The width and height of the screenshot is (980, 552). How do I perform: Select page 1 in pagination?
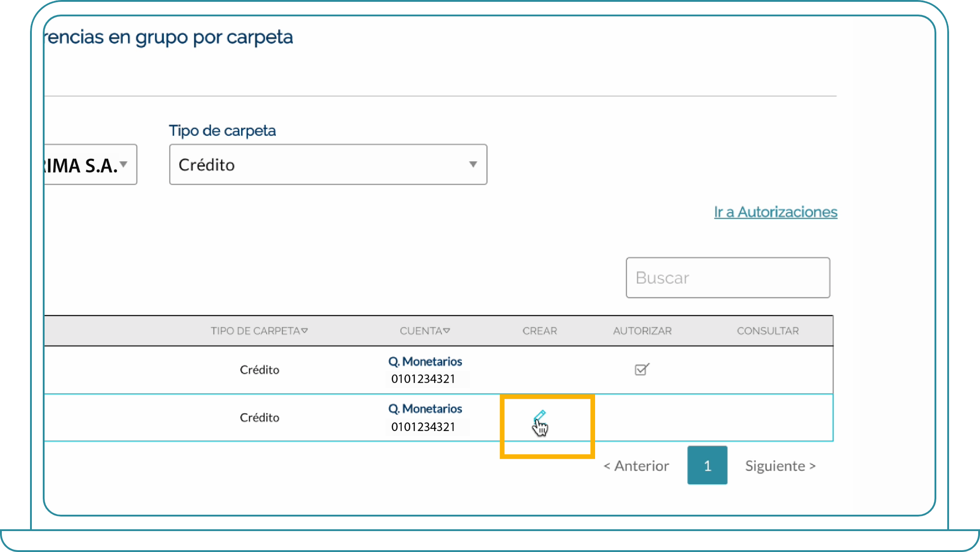(x=707, y=465)
